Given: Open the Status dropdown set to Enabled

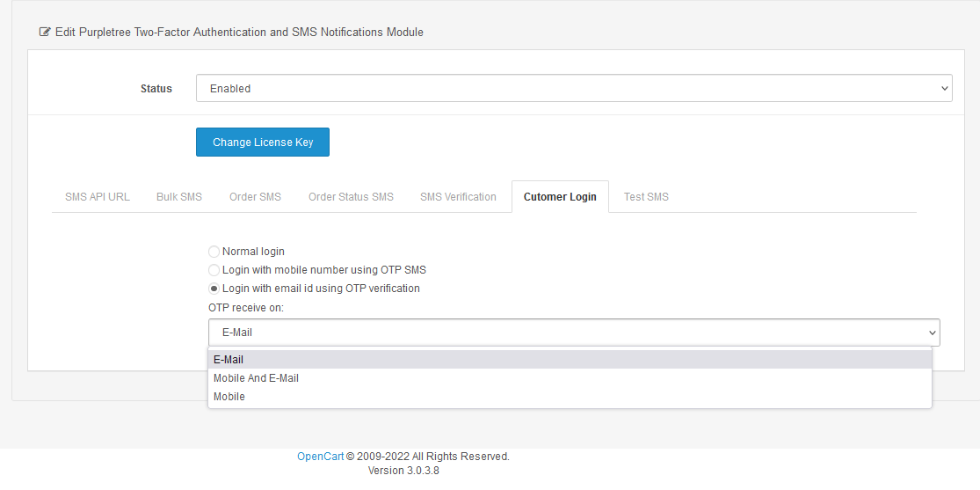Looking at the screenshot, I should (x=574, y=88).
